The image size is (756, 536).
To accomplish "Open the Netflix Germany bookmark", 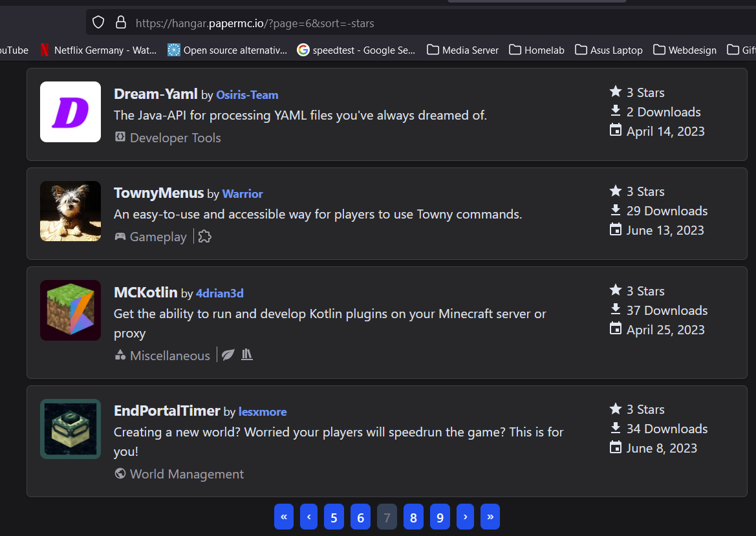I will 97,50.
